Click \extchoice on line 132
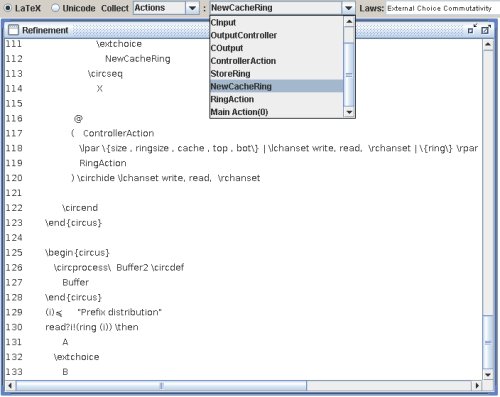Image resolution: width=500 pixels, height=397 pixels. (76, 357)
